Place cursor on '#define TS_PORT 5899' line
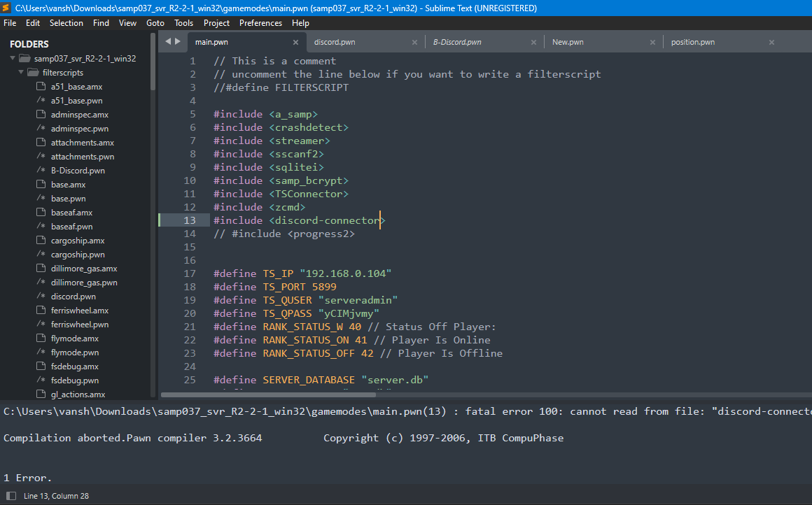The height and width of the screenshot is (505, 812). coord(275,287)
